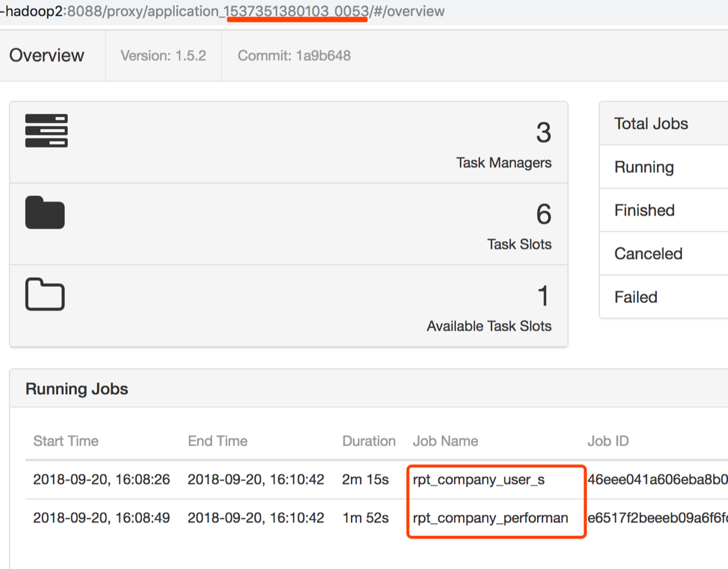Click the Commit: 1a9b648 label

(x=294, y=56)
